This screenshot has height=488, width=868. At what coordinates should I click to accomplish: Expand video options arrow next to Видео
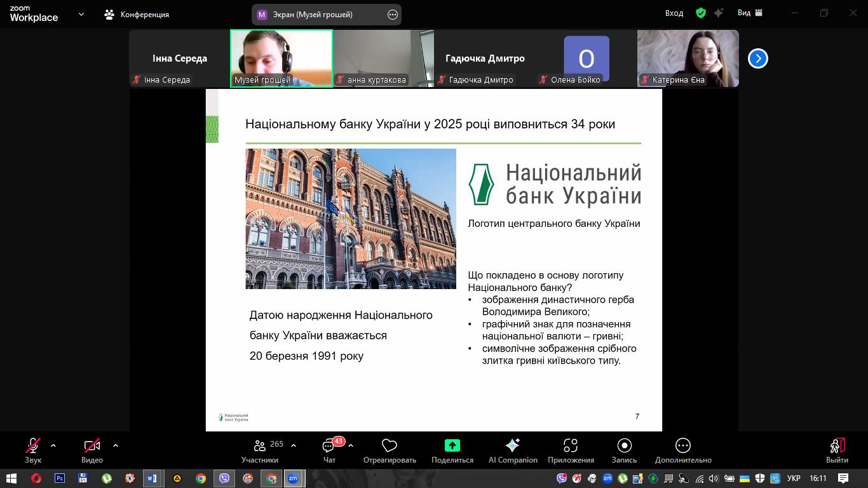tap(115, 445)
